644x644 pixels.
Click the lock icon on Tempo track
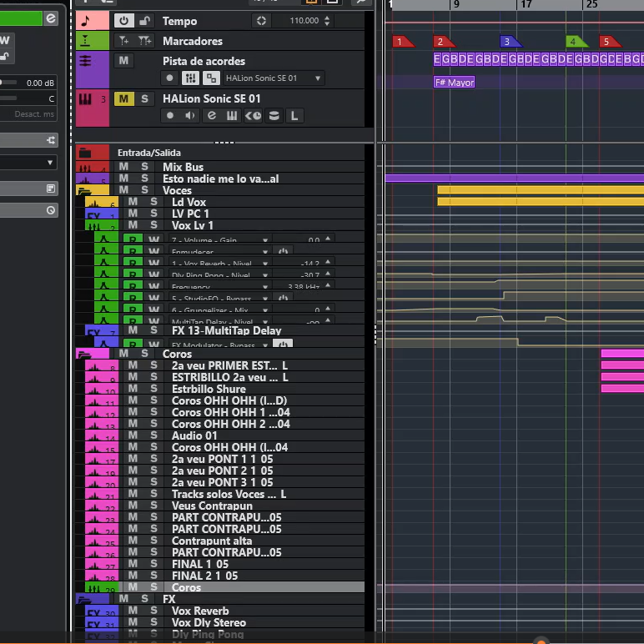[x=145, y=21]
